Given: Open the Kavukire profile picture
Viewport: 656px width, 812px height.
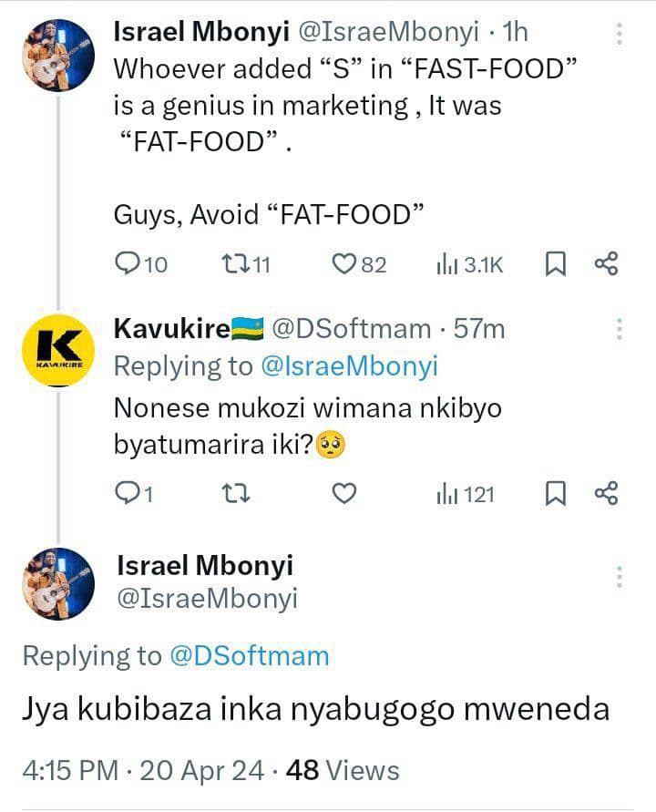Looking at the screenshot, I should 58,351.
